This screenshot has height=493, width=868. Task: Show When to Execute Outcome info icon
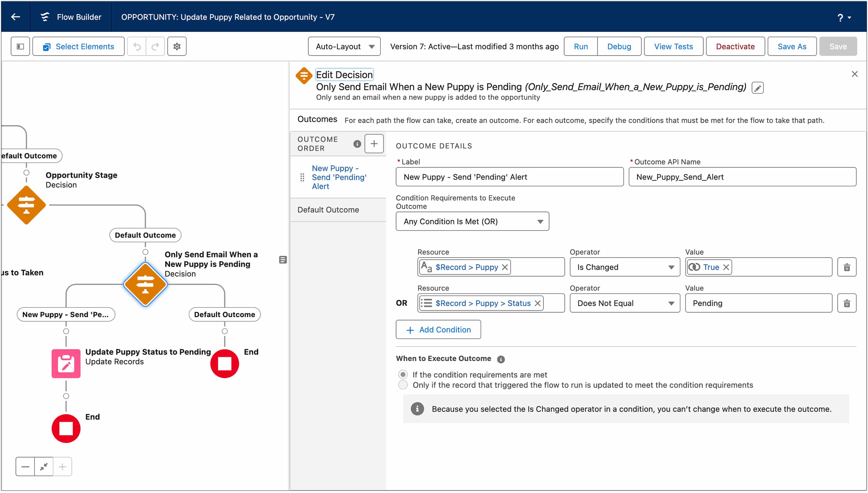(501, 360)
